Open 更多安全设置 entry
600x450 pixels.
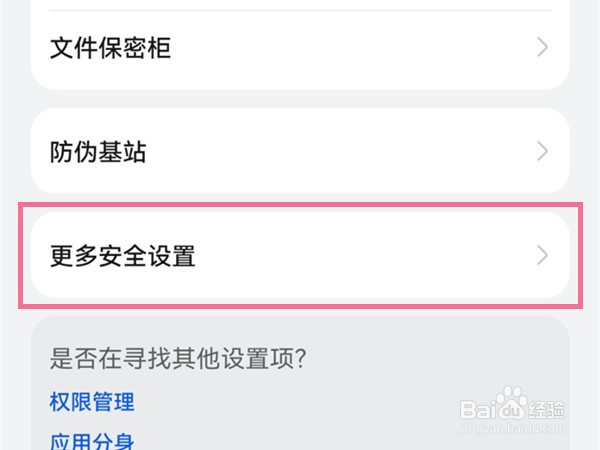click(300, 256)
